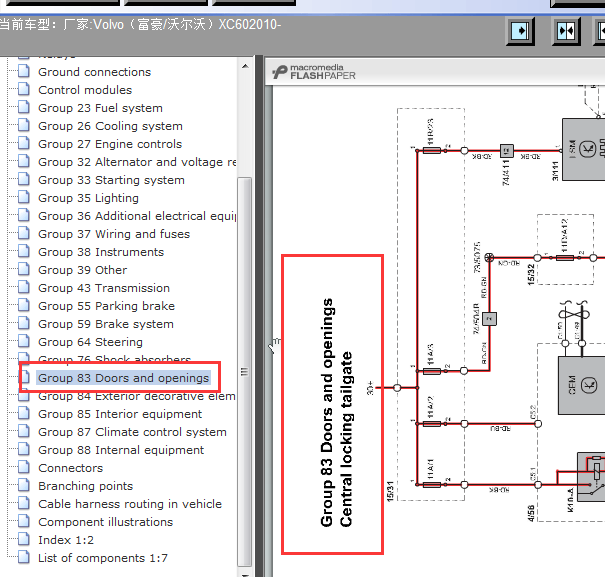The height and width of the screenshot is (577, 605).
Task: Open Group 64 Steering
Action: point(90,342)
